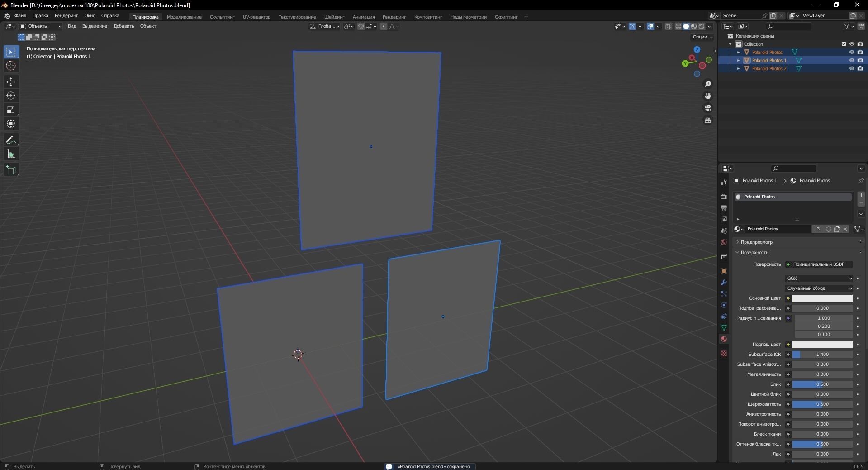Select the Add Cube tool

pyautogui.click(x=11, y=170)
